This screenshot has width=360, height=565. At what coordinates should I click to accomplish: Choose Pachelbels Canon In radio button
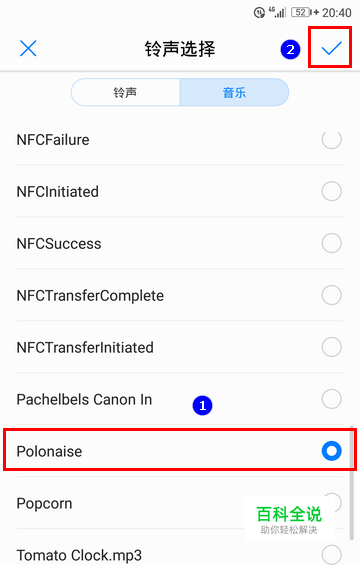coord(332,399)
